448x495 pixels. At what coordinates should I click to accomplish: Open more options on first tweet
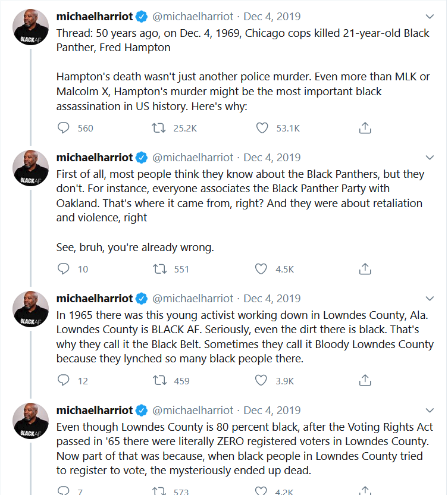[430, 17]
